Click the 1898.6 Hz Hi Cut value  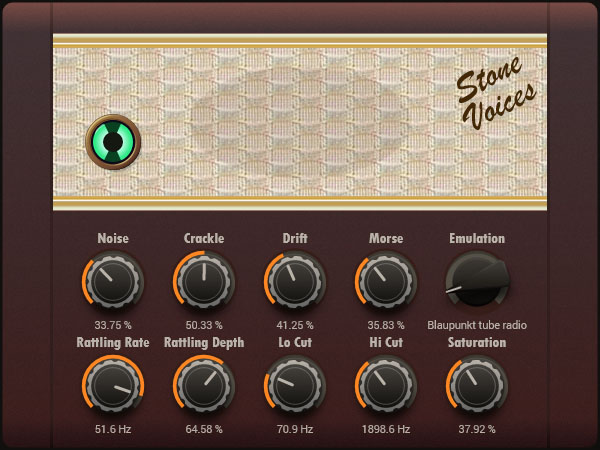click(386, 429)
